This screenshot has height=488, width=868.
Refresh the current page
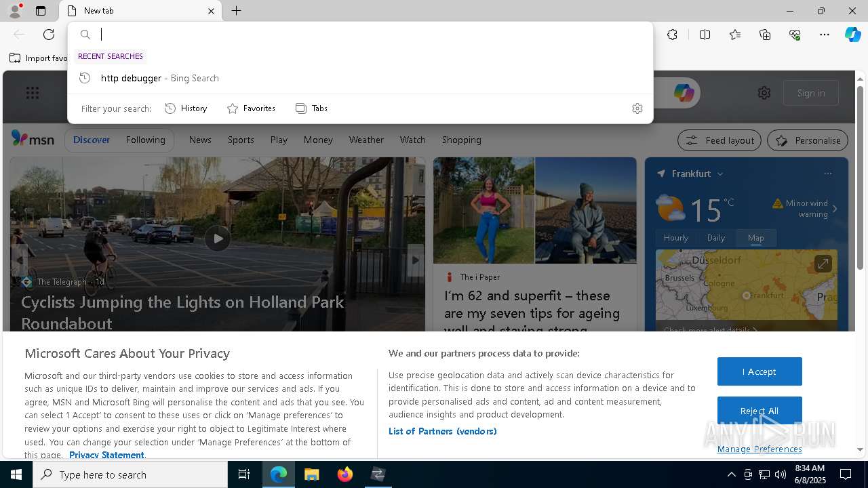point(49,35)
